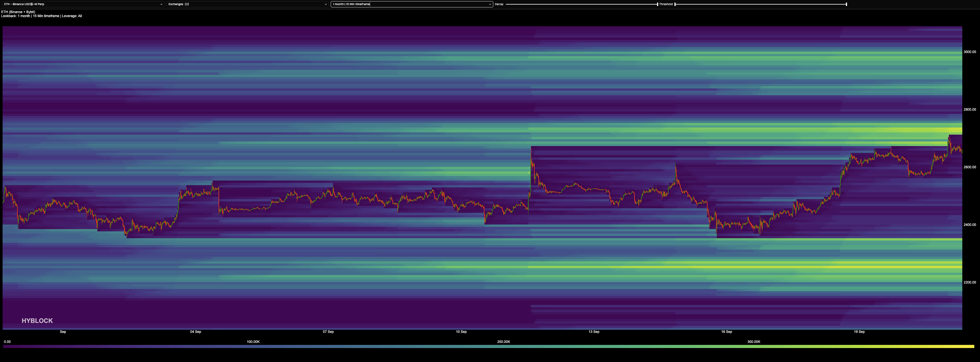
Task: Click the Lookback settings subtitle text
Action: 41,16
